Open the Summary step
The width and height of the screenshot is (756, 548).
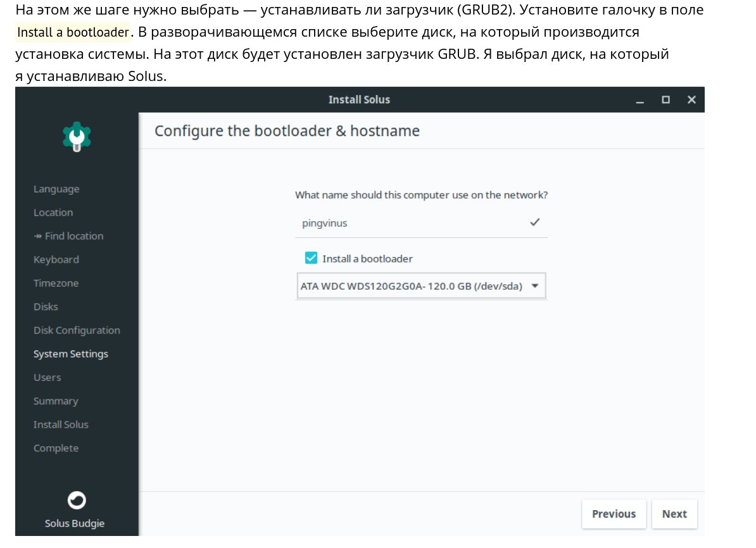[56, 401]
